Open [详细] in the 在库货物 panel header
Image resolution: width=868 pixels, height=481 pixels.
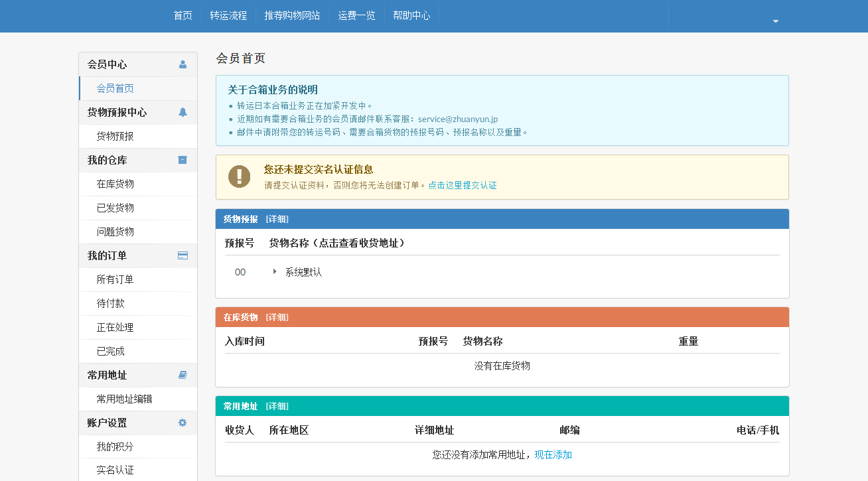coord(277,317)
